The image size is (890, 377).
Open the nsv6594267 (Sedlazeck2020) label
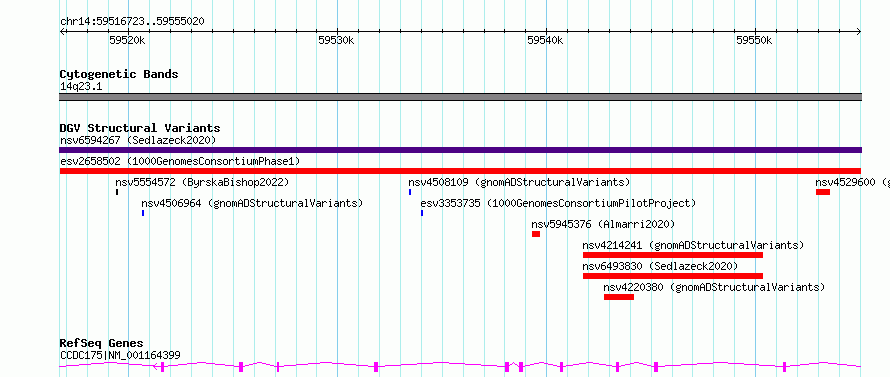[138, 140]
